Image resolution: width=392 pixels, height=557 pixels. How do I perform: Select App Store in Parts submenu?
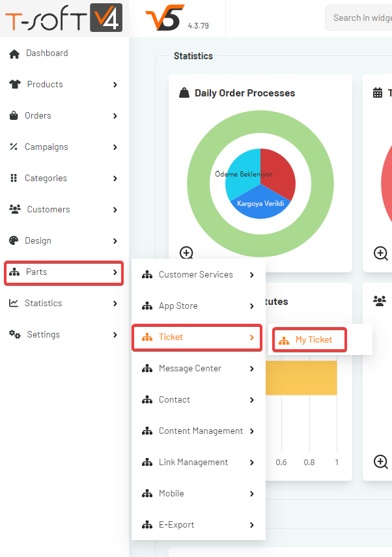178,306
